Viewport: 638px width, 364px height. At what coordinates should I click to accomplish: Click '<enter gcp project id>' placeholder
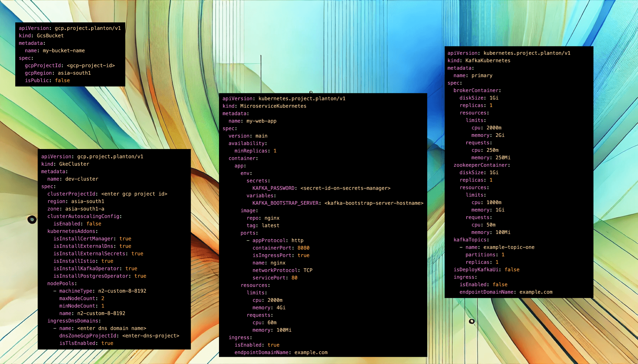[x=134, y=194]
